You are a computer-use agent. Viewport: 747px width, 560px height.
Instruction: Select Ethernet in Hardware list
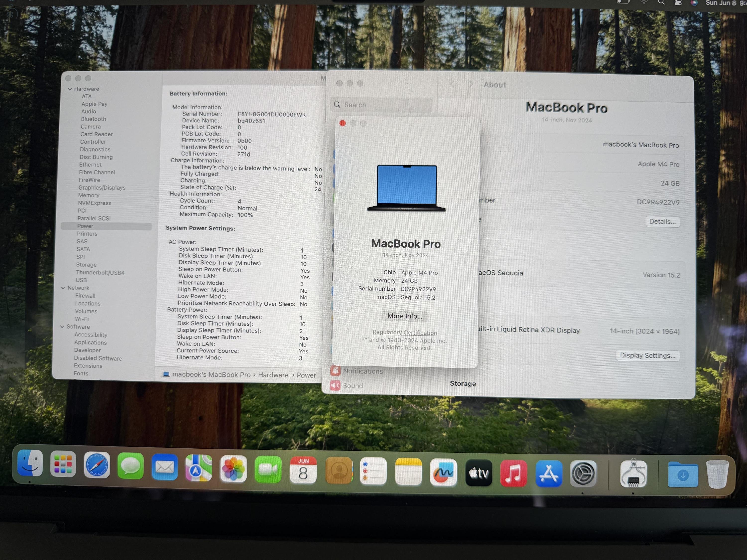coord(90,165)
